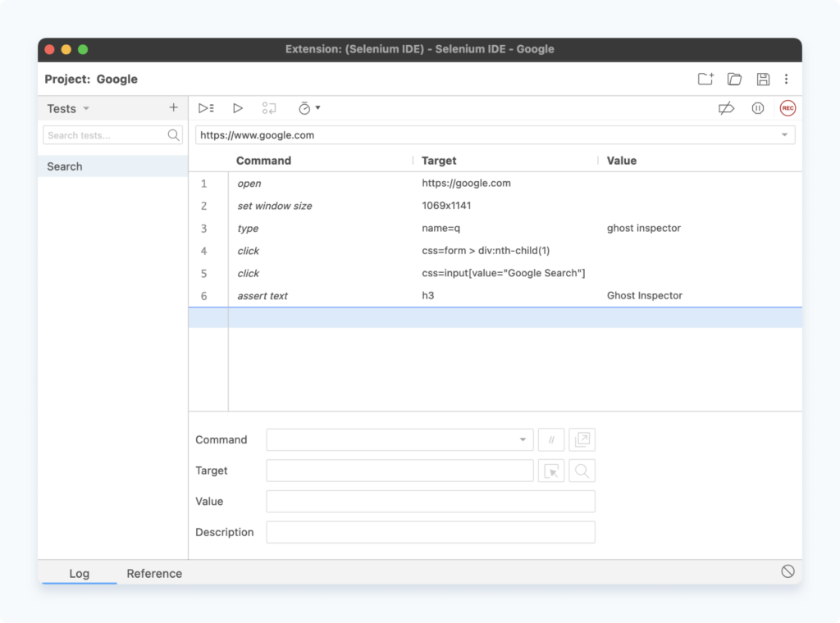This screenshot has height=623, width=840.
Task: Click row number 6 gutter
Action: pos(203,296)
